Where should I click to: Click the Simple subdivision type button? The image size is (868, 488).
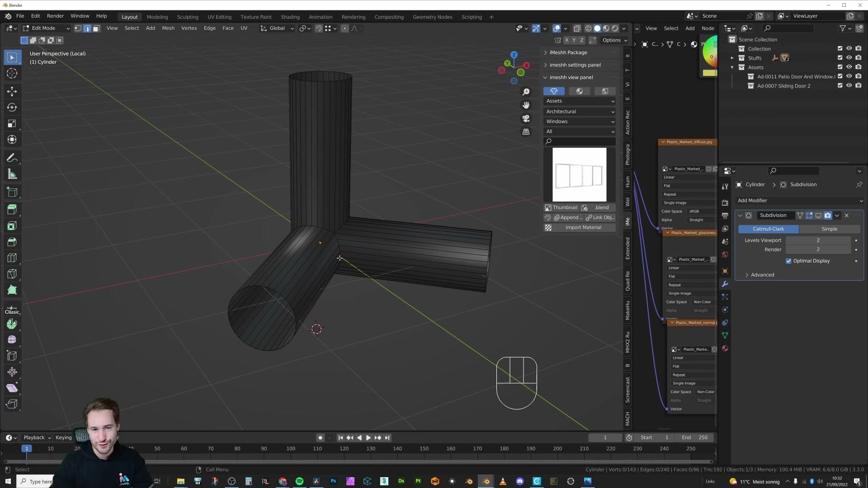coord(829,229)
